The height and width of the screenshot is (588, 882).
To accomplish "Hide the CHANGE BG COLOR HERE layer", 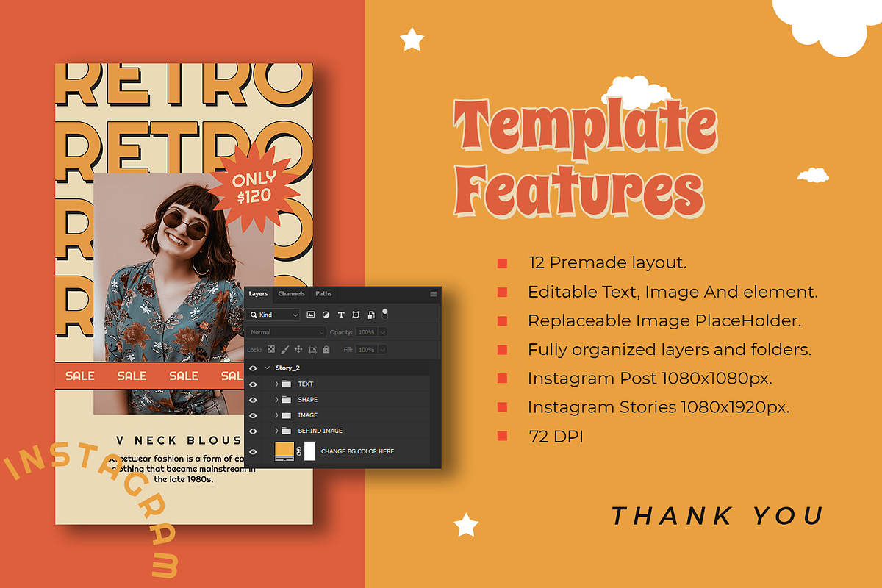I will point(253,451).
